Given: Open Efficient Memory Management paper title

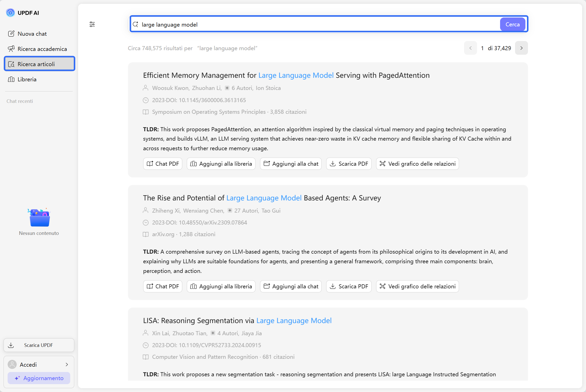Looking at the screenshot, I should [286, 75].
